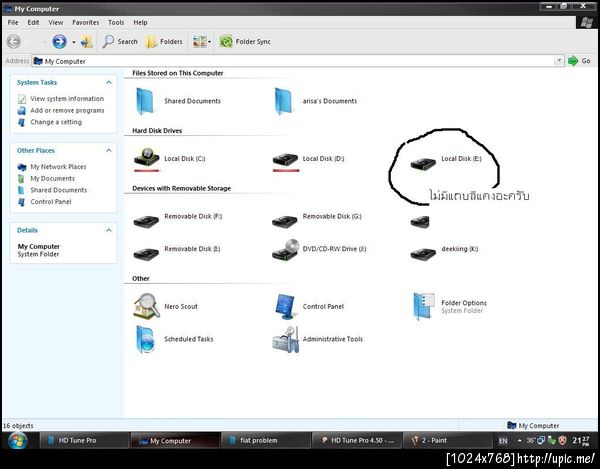Viewport: 600px width, 469px height.
Task: Switch to 2 - Paint taskbar button
Action: point(448,440)
